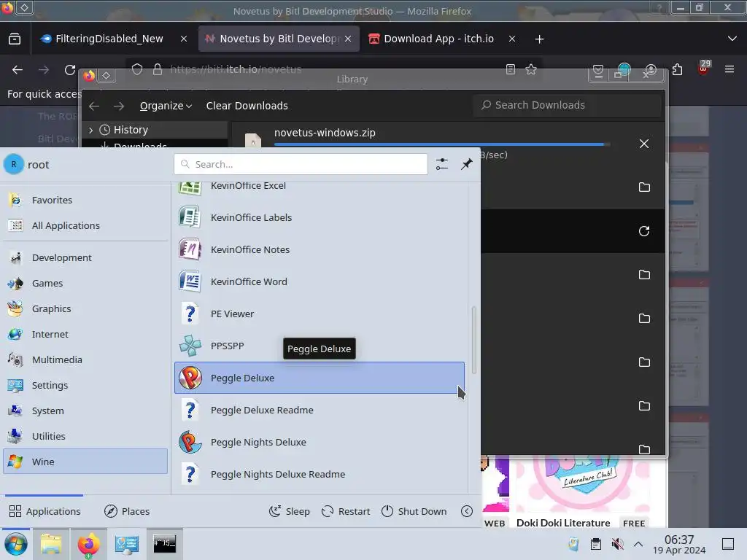Toggle reader view in address bar
747x560 pixels.
510,69
